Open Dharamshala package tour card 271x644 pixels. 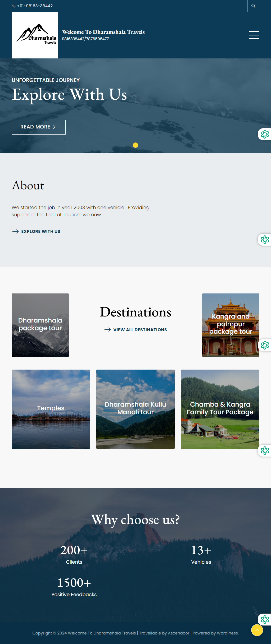tap(40, 325)
